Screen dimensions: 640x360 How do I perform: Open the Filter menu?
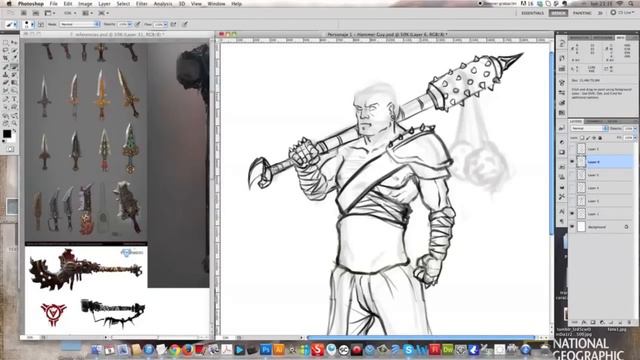(x=142, y=4)
